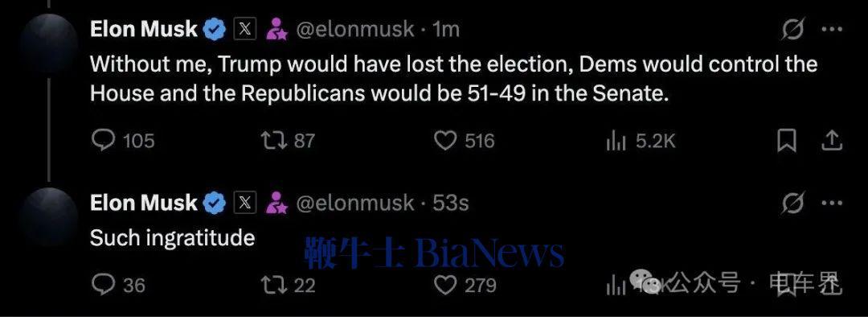Screen dimensions: 868x317
Task: Share the first tweet
Action: pyautogui.click(x=831, y=141)
